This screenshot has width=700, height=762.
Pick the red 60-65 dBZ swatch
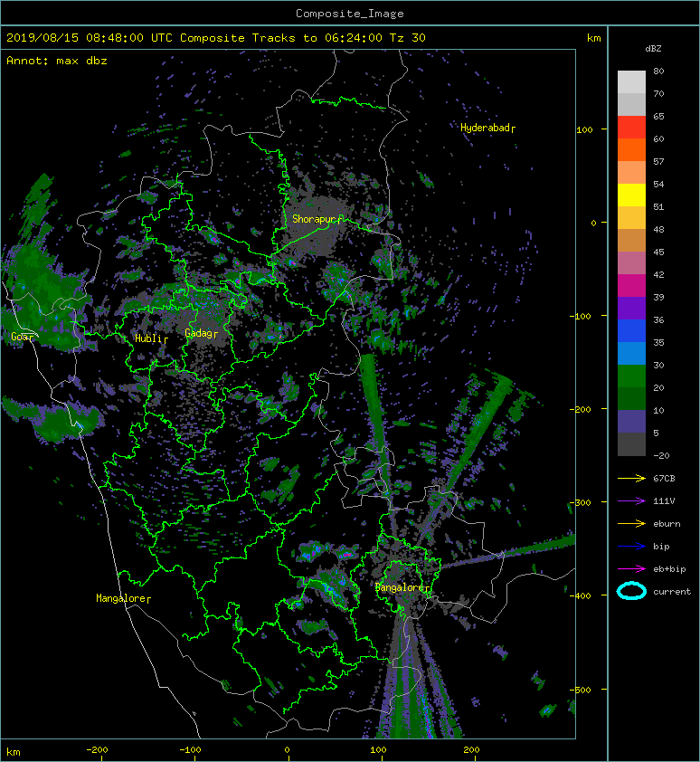tap(631, 128)
